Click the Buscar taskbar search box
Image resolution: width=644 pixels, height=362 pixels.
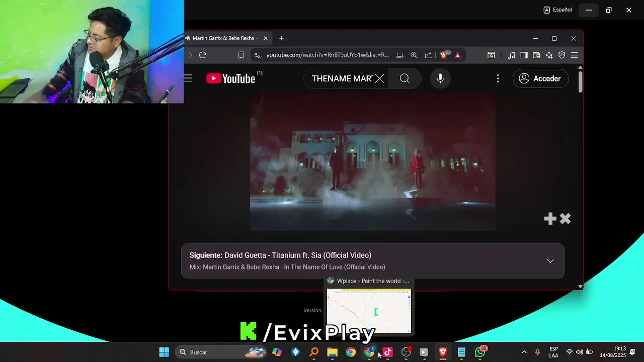tap(222, 352)
